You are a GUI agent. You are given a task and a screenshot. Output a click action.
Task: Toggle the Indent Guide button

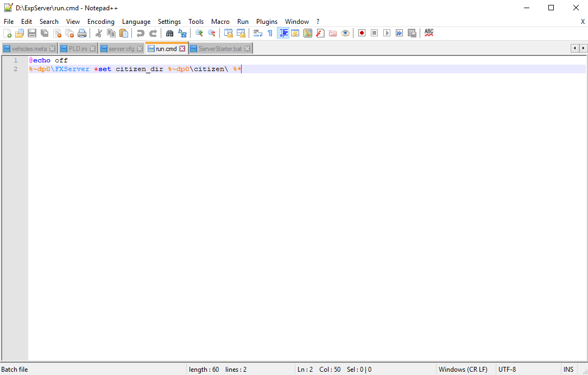pos(283,33)
